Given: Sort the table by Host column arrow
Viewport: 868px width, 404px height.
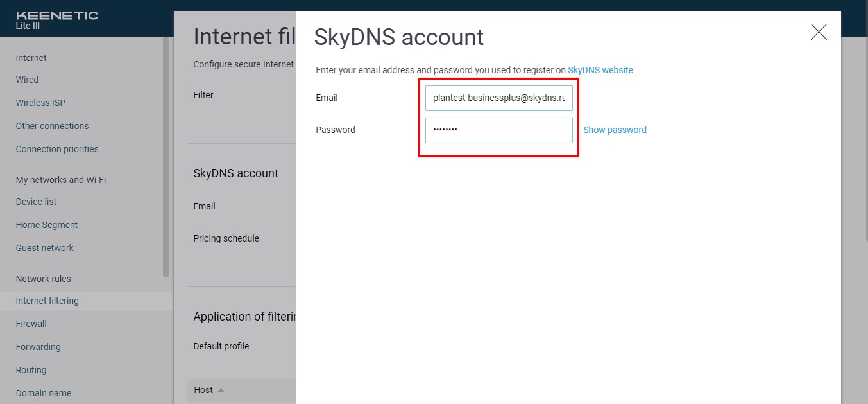Looking at the screenshot, I should point(221,390).
